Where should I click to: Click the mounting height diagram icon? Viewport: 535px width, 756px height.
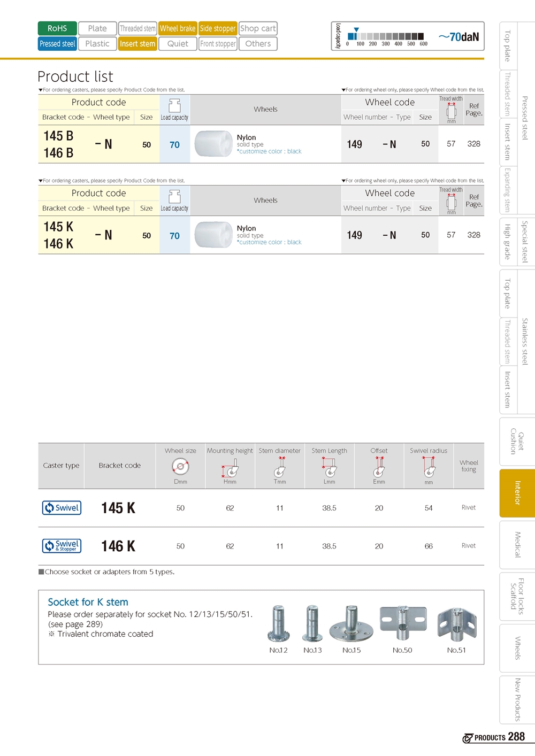230,468
